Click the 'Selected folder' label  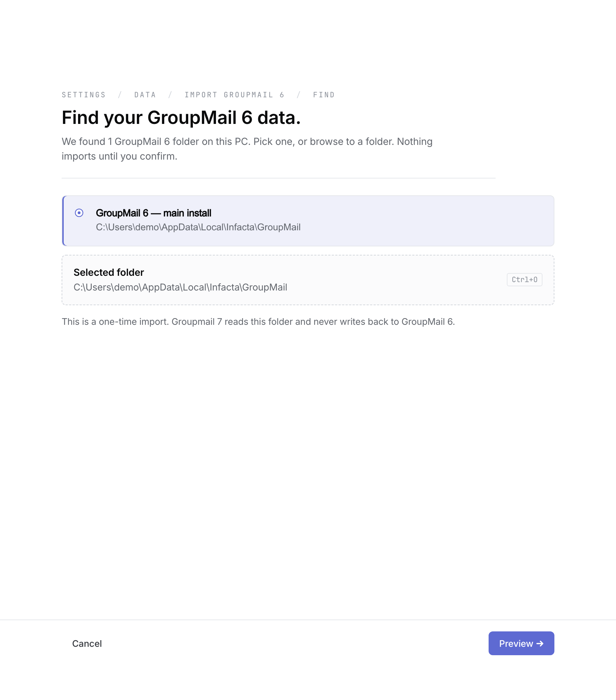pos(108,272)
